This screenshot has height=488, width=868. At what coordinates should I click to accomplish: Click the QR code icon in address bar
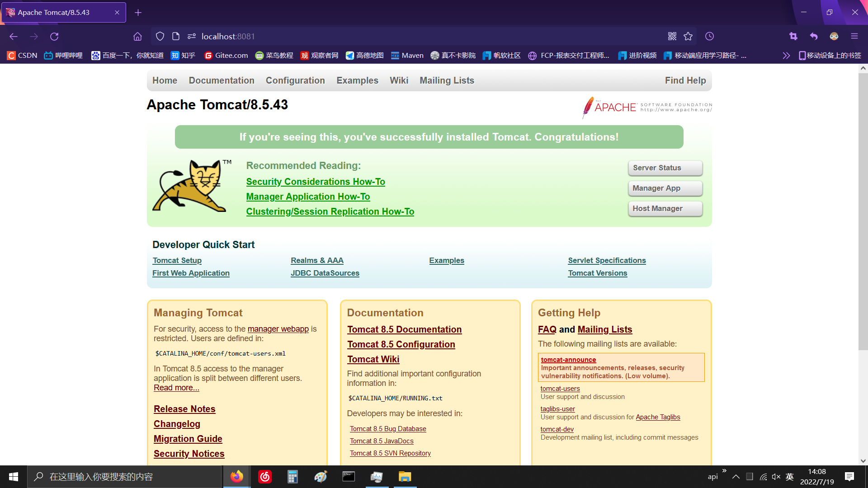click(672, 36)
